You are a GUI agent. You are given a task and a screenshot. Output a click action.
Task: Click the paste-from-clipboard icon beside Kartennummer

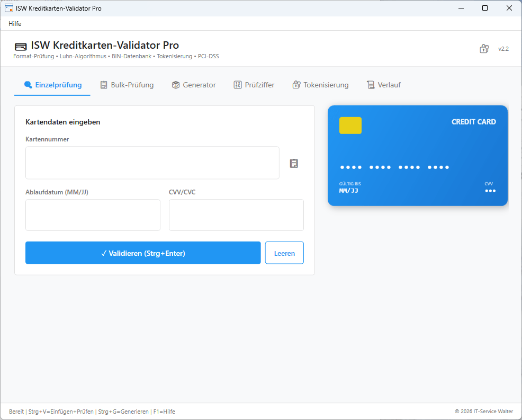[x=294, y=163]
